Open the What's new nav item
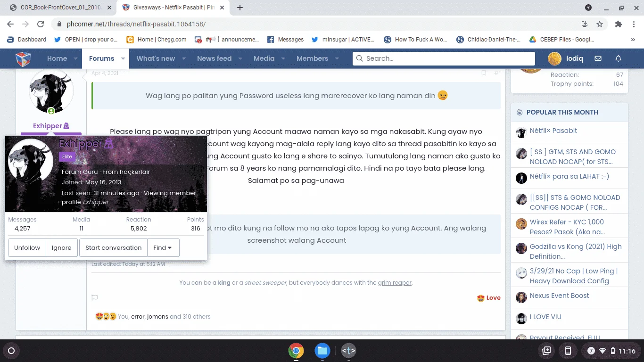Image resolution: width=644 pixels, height=362 pixels. pos(156,58)
